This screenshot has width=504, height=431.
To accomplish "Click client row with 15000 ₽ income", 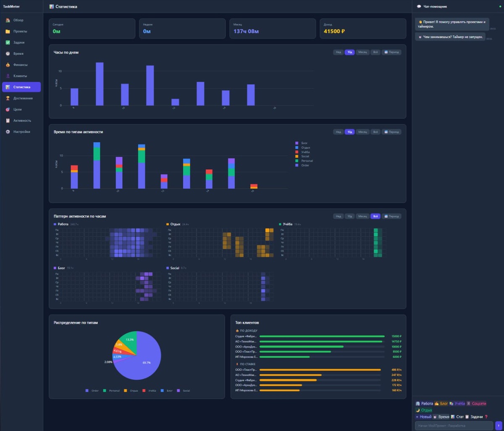I will [x=318, y=336].
